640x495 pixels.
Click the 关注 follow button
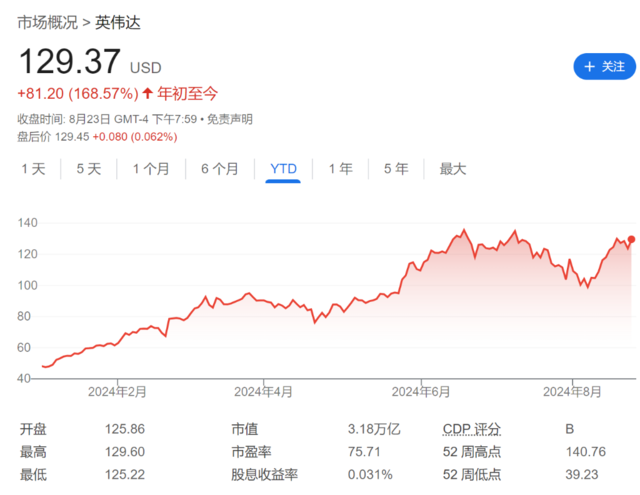coord(604,67)
